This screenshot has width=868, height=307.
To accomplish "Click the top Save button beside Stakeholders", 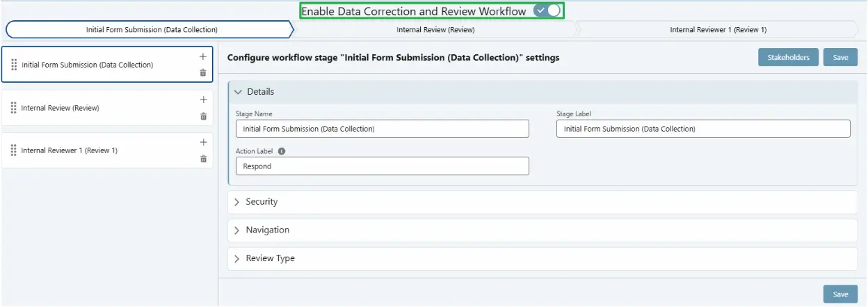I will (x=840, y=58).
